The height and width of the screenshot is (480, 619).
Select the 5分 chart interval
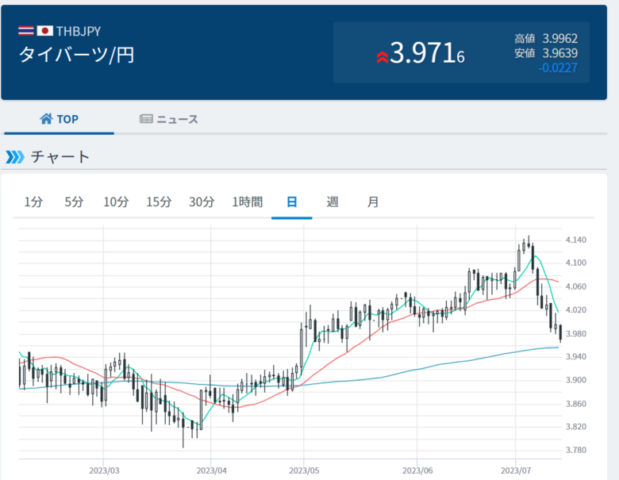click(74, 202)
